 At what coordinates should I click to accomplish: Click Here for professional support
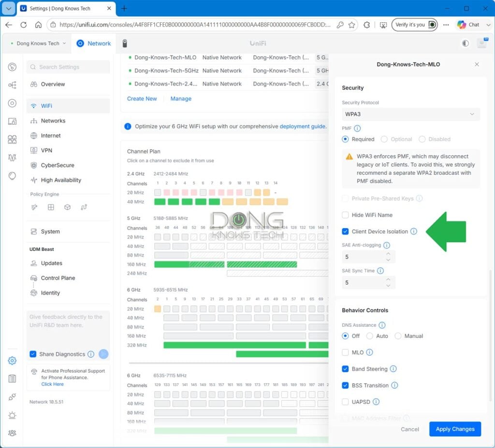(52, 384)
